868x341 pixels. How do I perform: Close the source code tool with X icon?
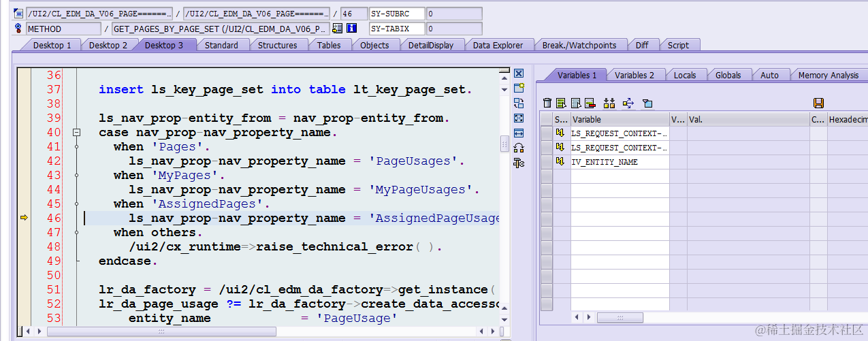point(519,74)
